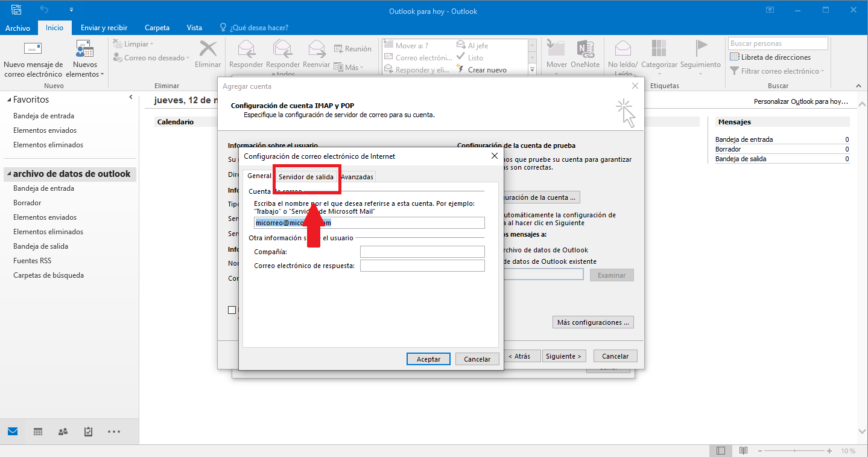Open the Nuevos elementos icon
Screen dimensions: 868x457
click(85, 50)
